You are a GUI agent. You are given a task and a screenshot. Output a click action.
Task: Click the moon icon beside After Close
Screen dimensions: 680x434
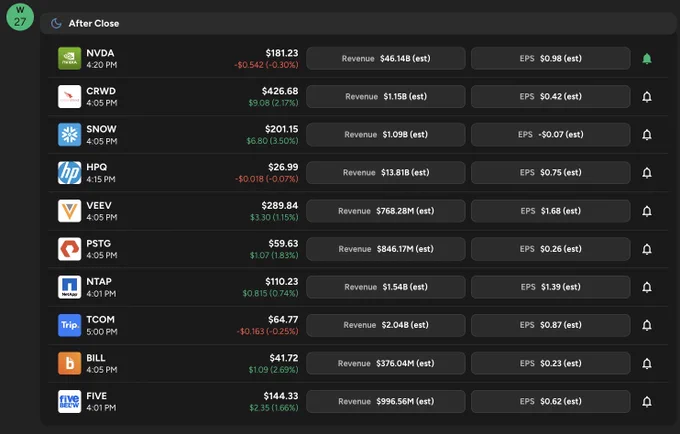click(x=56, y=23)
